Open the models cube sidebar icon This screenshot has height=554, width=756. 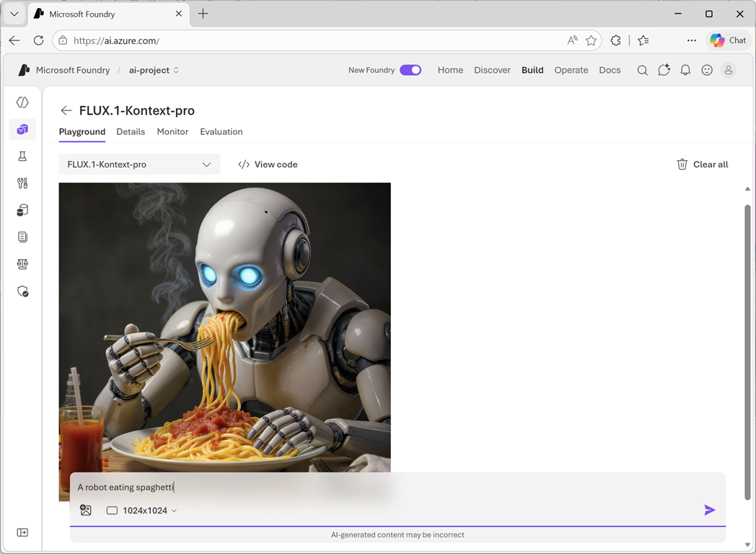point(22,129)
